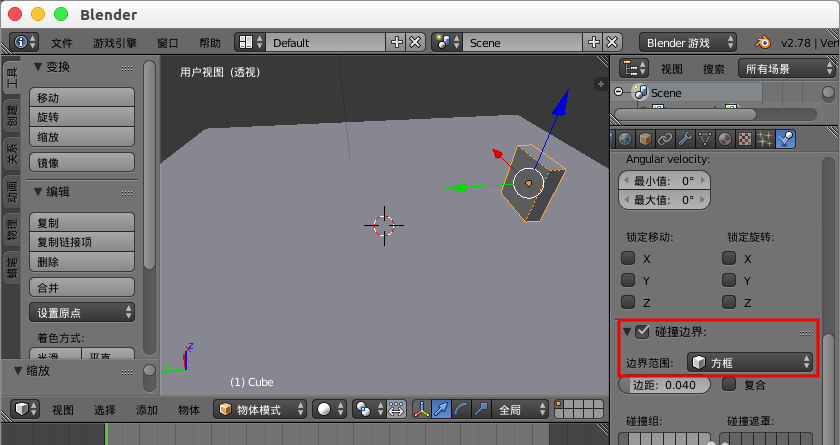Adjust the 边距 0.040 slider field
This screenshot has height=445, width=840.
[x=664, y=384]
